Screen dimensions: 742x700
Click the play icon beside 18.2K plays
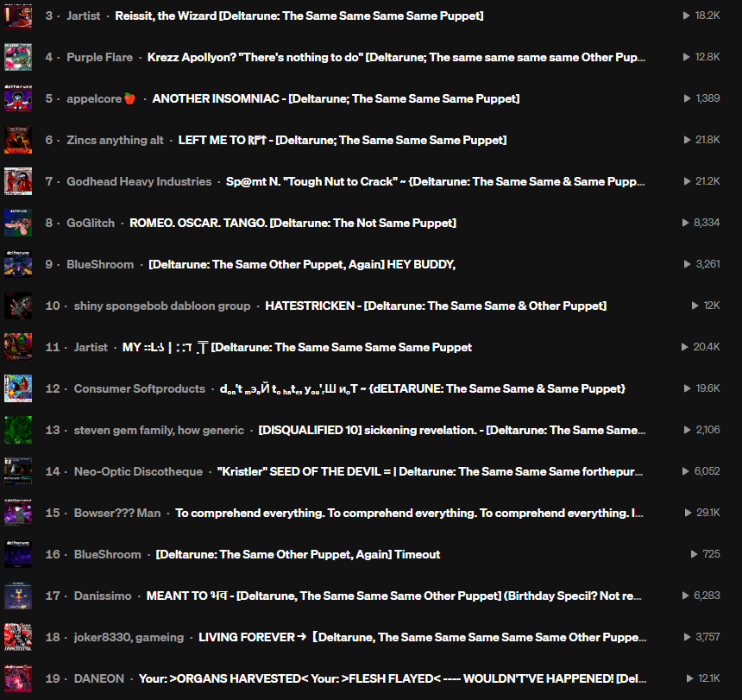[x=686, y=16]
